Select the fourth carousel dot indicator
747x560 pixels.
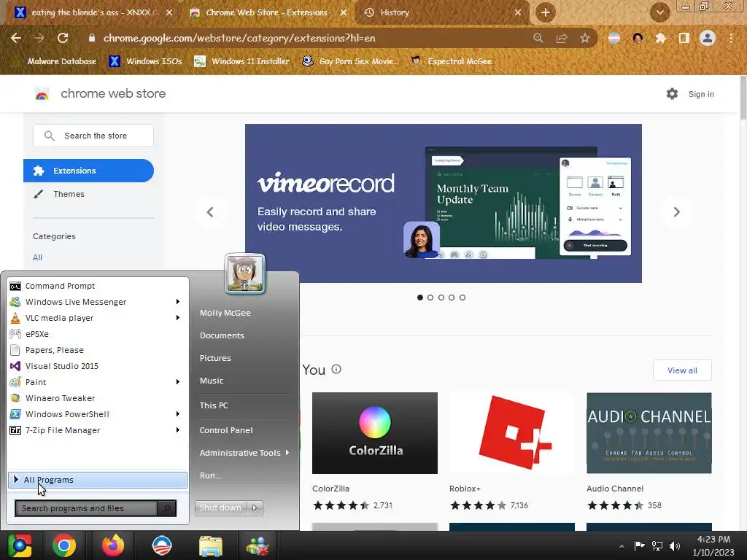[x=452, y=297]
